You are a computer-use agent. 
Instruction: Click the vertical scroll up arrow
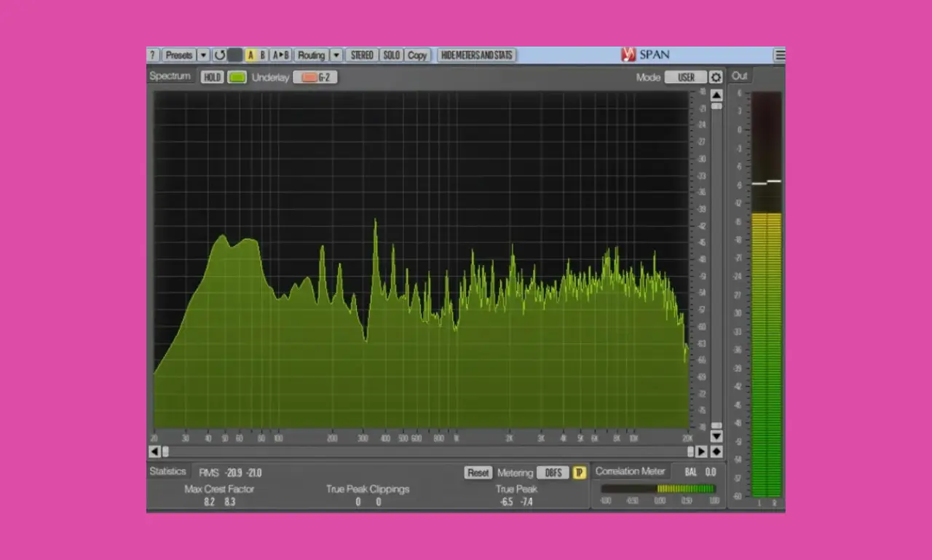click(716, 95)
